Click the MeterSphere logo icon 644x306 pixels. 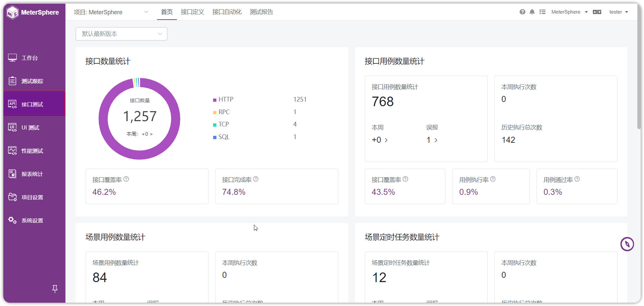12,13
